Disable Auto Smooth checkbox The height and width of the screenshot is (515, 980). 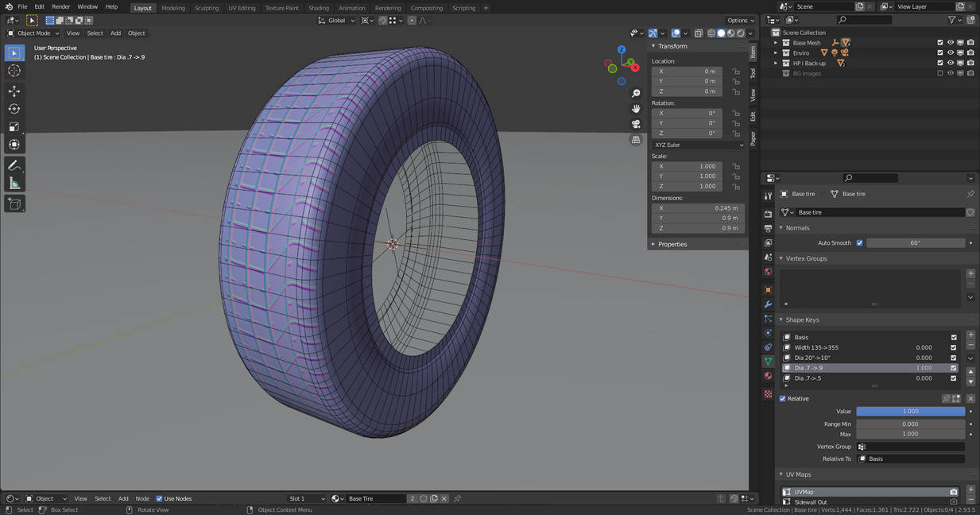(859, 243)
